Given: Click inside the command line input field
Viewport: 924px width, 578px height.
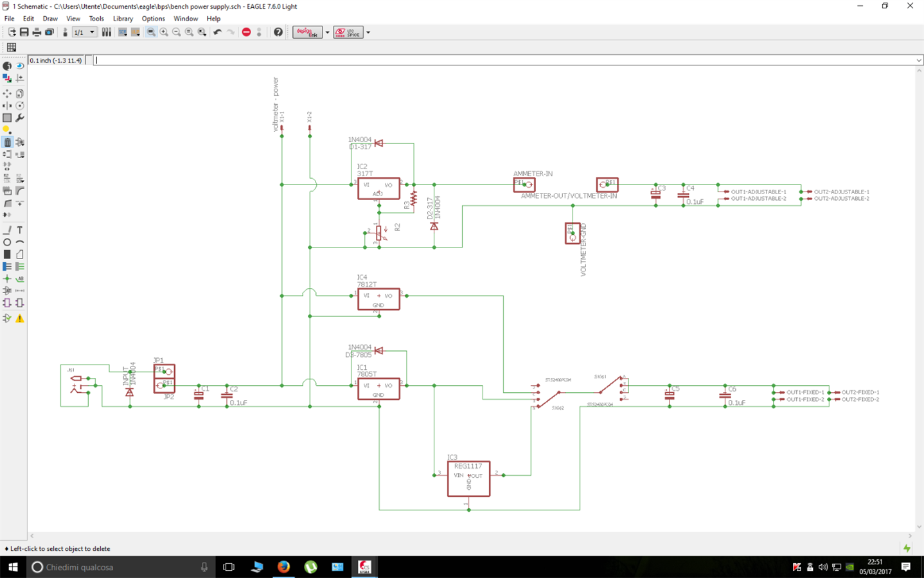Looking at the screenshot, I should pos(501,60).
